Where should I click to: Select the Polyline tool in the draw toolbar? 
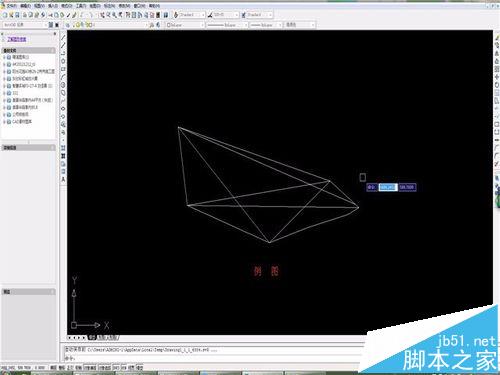point(63,53)
